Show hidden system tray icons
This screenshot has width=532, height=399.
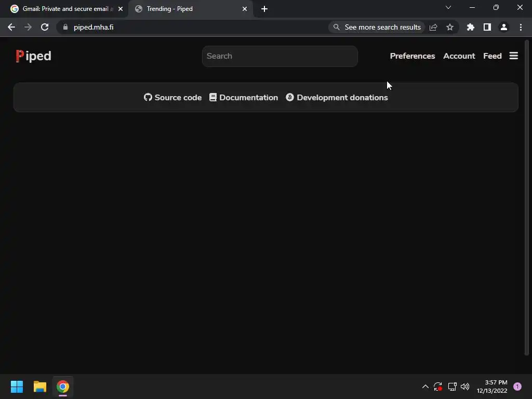tap(425, 387)
